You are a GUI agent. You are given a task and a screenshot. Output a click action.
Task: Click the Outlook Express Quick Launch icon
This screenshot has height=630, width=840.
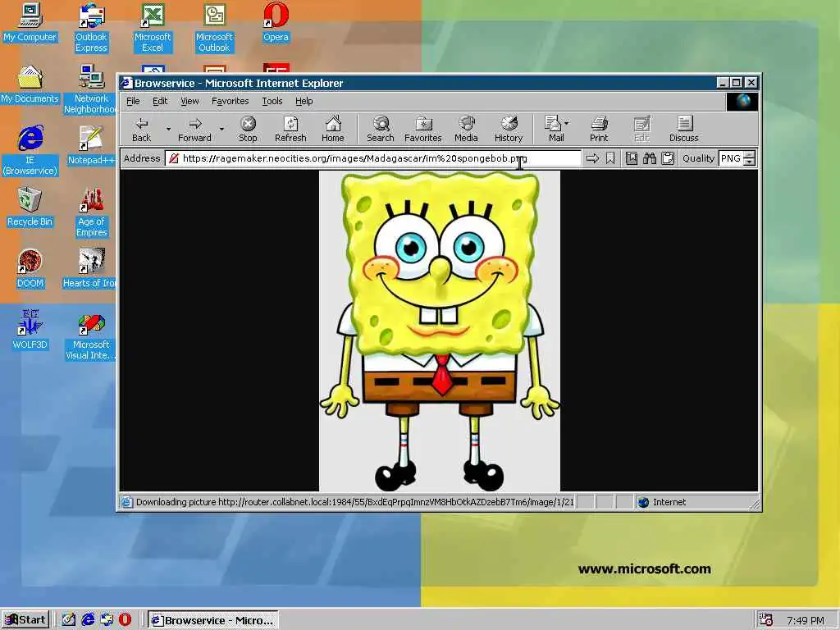click(107, 620)
